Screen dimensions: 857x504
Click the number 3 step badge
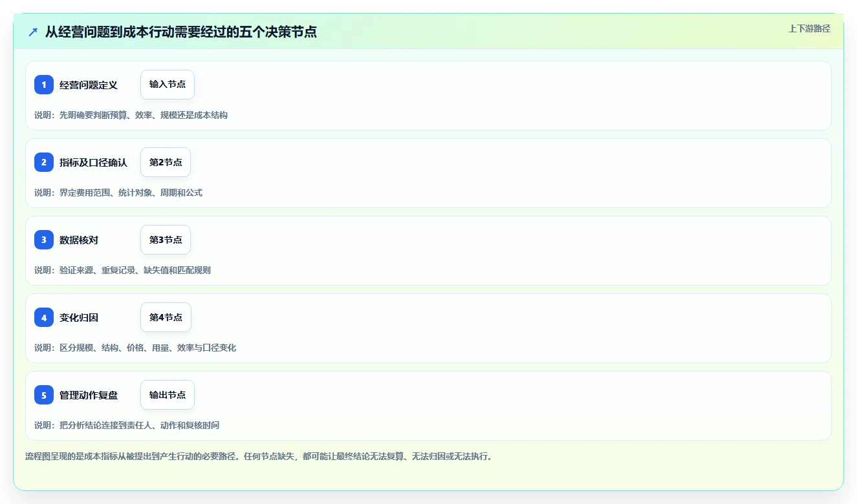pos(44,240)
